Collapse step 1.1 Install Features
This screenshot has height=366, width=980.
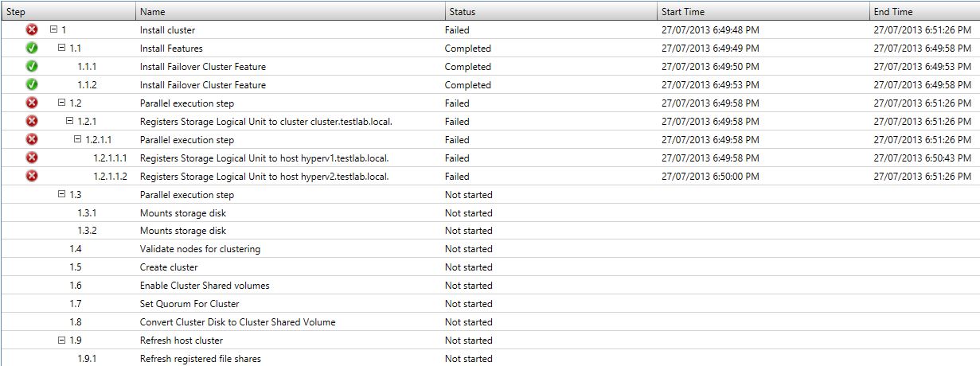(62, 48)
